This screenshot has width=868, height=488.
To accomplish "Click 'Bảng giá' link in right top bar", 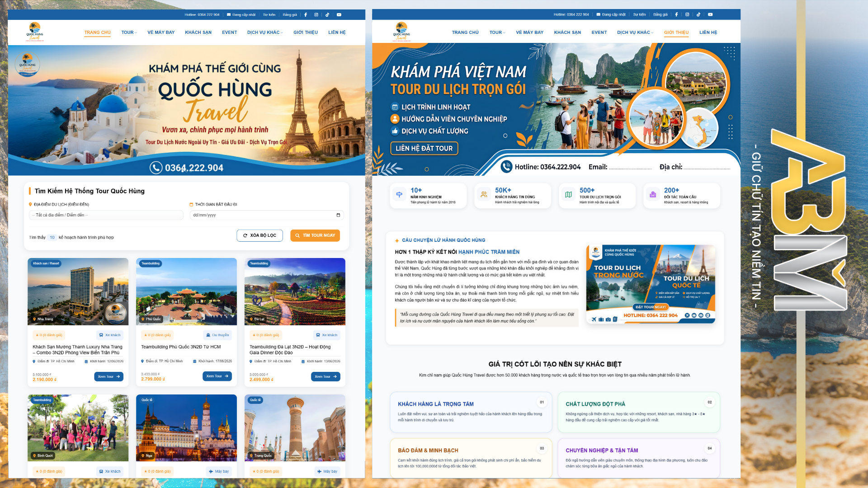I will coord(660,14).
